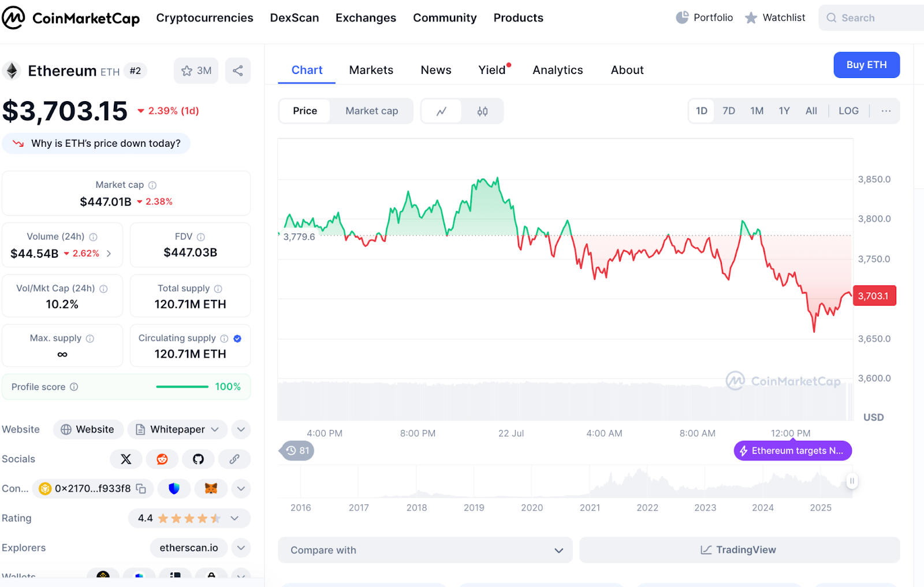Click the MetaMask fox icon

tap(211, 489)
